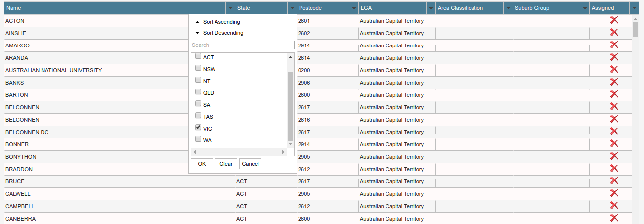Click the state list vertical scrollbar
The image size is (644, 224).
[x=290, y=106]
